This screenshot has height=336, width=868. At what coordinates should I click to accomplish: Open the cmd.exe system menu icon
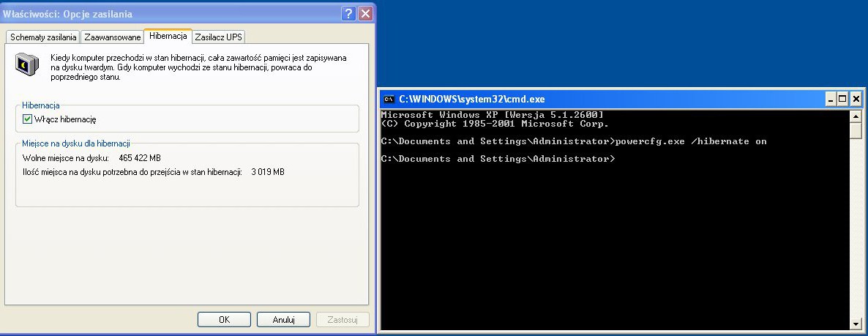point(389,100)
